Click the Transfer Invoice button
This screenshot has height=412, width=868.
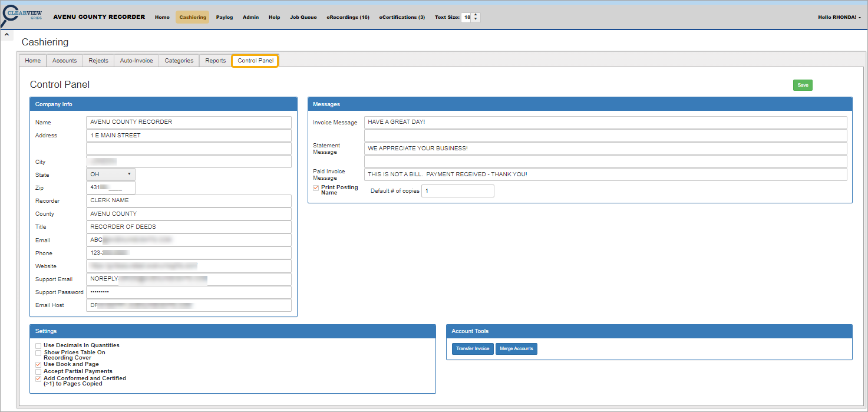coord(473,349)
